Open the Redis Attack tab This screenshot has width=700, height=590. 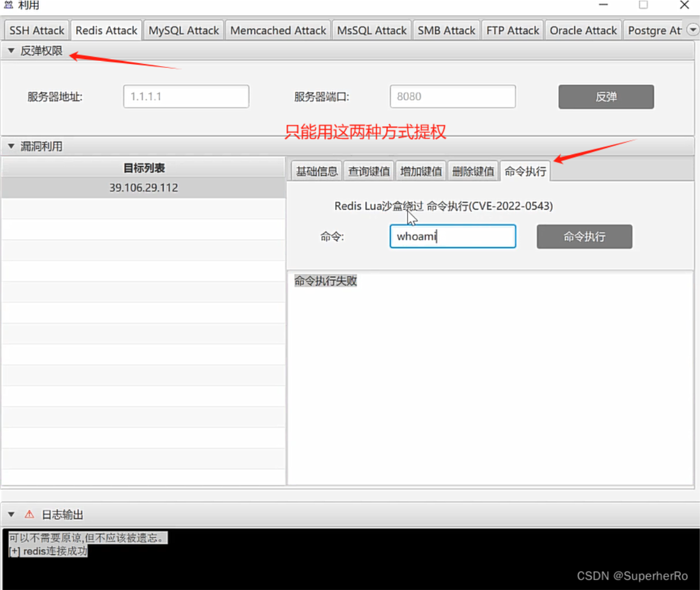pos(106,30)
